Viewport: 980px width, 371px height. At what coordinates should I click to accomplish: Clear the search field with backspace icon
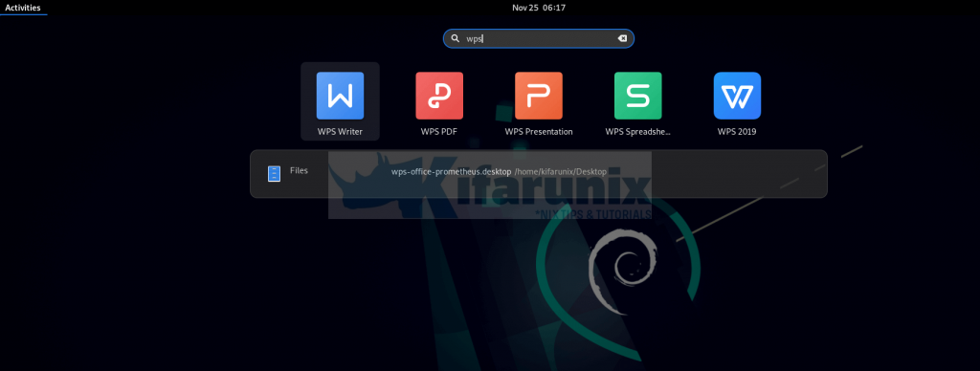pos(622,38)
